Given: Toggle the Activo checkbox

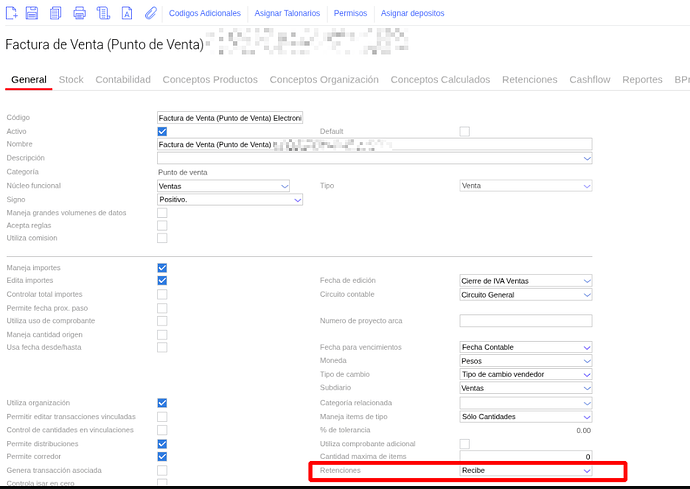Looking at the screenshot, I should tap(162, 131).
